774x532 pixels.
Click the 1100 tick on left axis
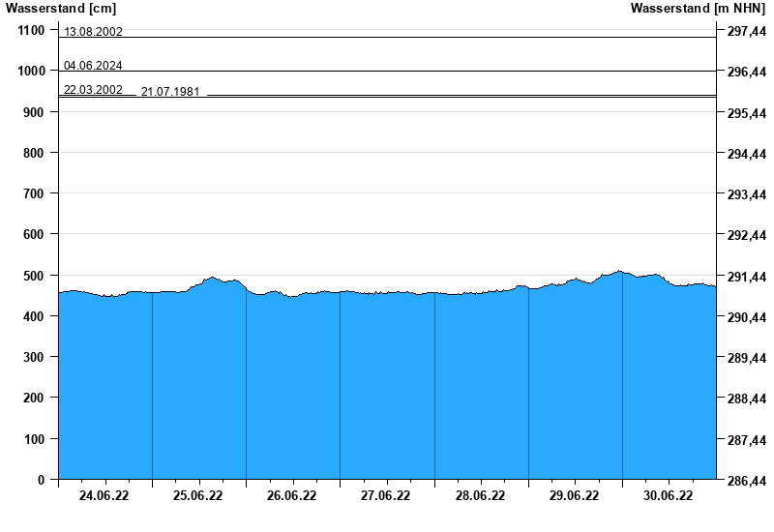coord(31,31)
